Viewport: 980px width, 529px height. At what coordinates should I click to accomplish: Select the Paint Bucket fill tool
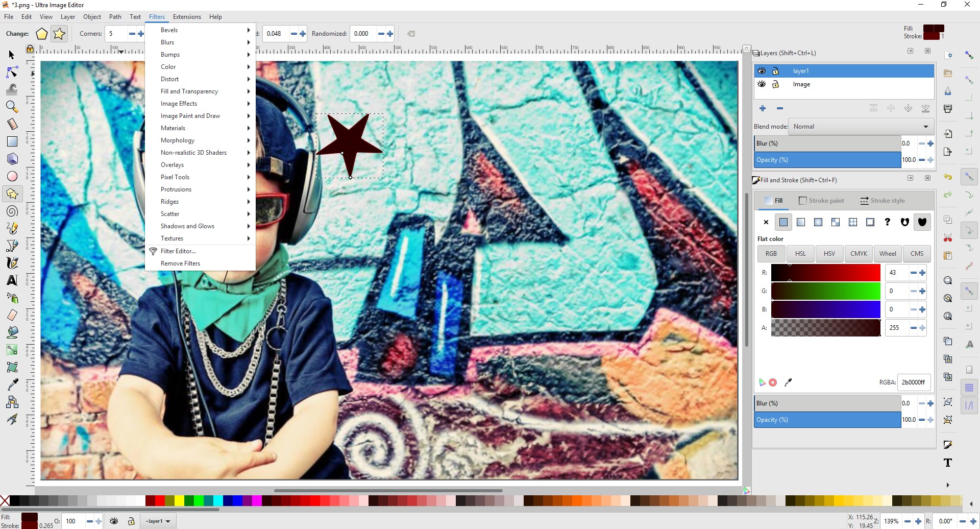click(x=12, y=332)
